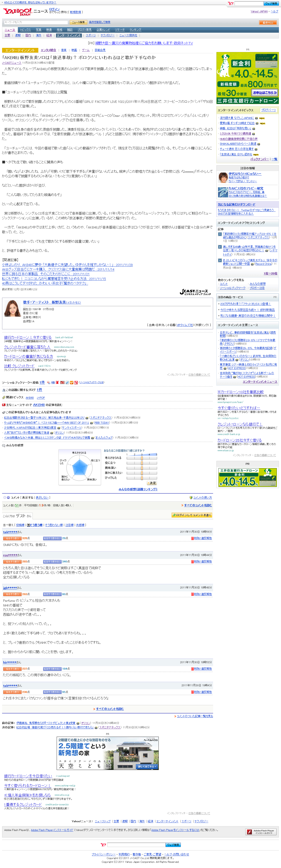Select the スポーツ category tab
Viewport: 281px width, 868px height.
pyautogui.click(x=91, y=35)
